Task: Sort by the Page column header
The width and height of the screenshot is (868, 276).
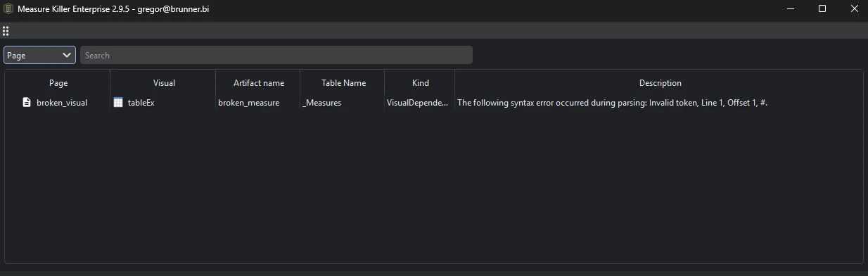Action: [58, 82]
